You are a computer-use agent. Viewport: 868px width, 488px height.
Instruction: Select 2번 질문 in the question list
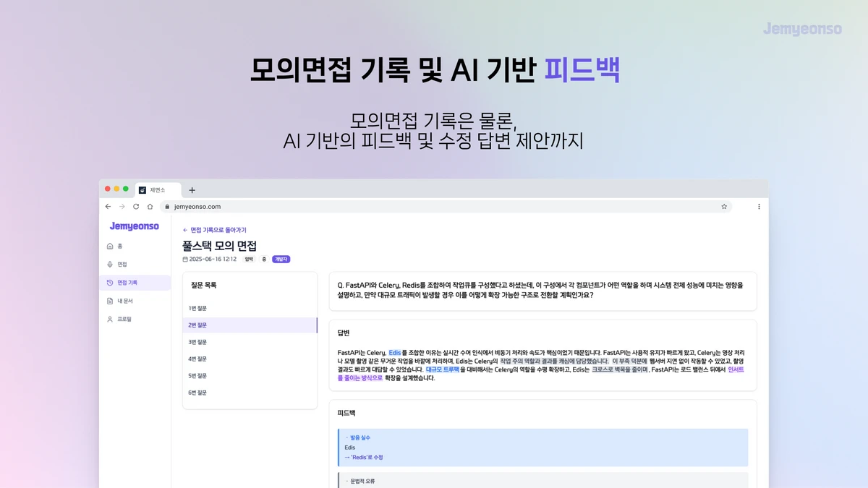(x=250, y=325)
